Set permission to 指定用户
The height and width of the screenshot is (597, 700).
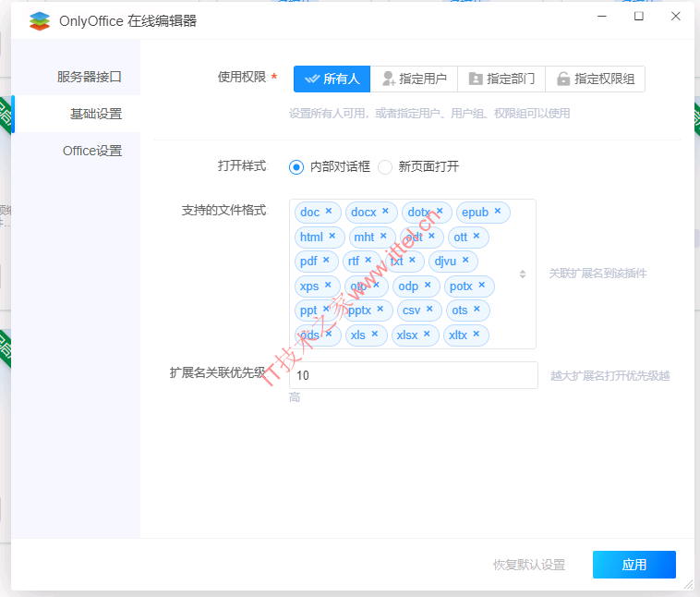(415, 79)
